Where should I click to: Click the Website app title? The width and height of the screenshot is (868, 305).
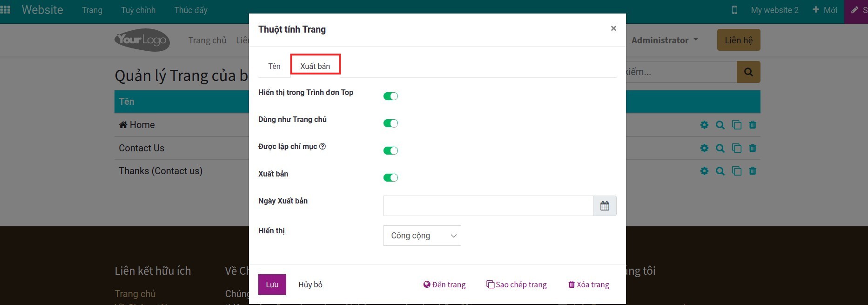coord(42,10)
